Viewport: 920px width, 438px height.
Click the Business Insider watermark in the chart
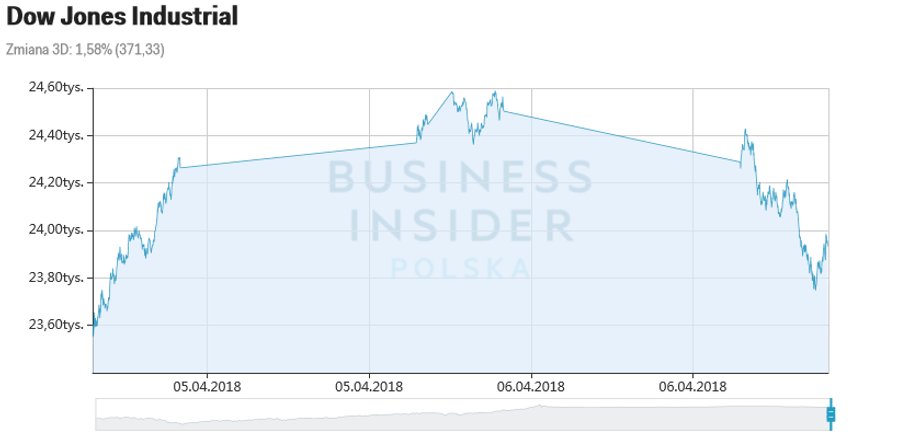[461, 201]
